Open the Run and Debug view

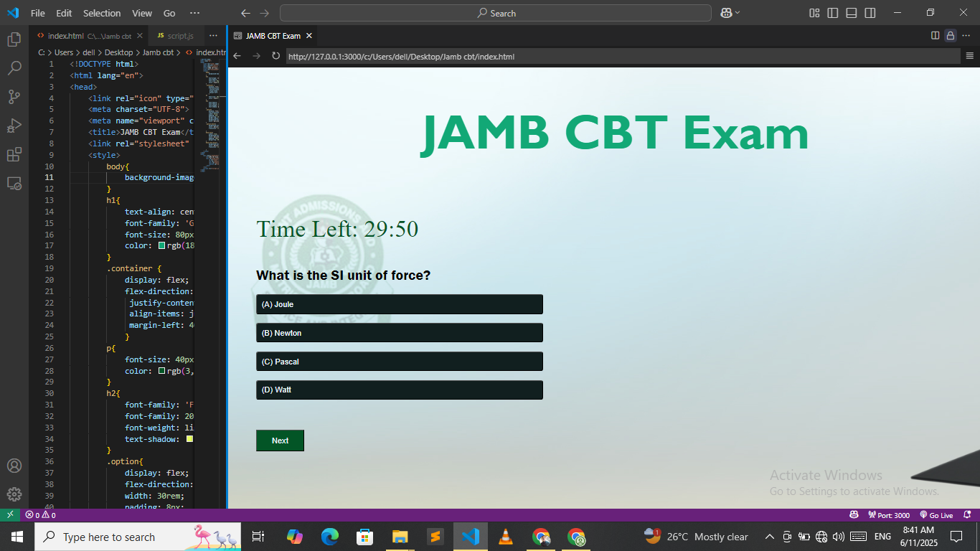(14, 126)
